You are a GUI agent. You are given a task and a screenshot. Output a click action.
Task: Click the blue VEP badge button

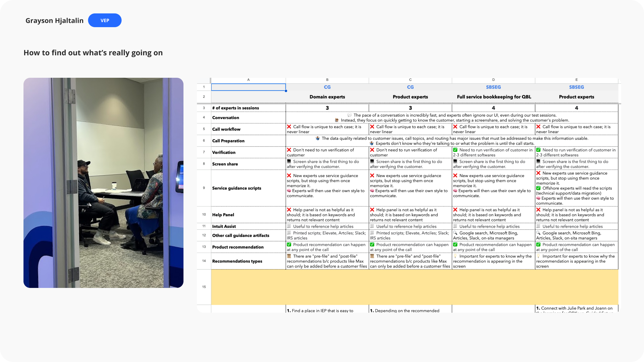click(x=105, y=20)
